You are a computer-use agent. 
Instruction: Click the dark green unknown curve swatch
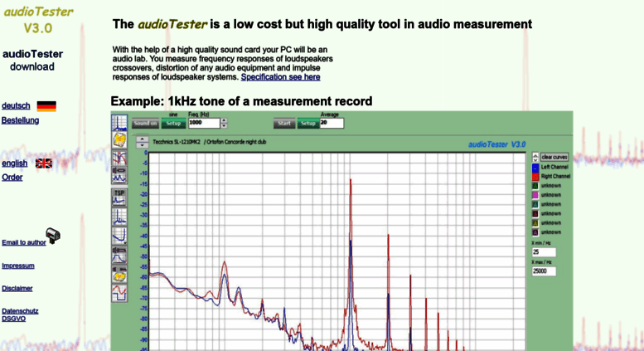(x=535, y=186)
